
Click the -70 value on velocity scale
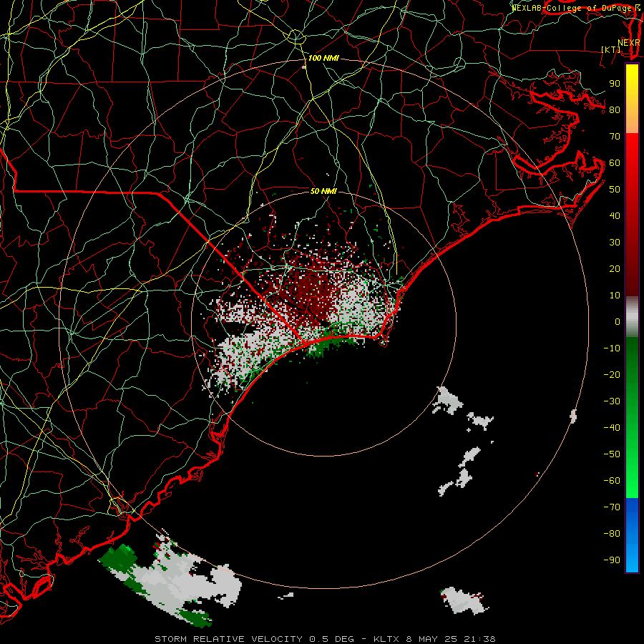click(x=612, y=507)
